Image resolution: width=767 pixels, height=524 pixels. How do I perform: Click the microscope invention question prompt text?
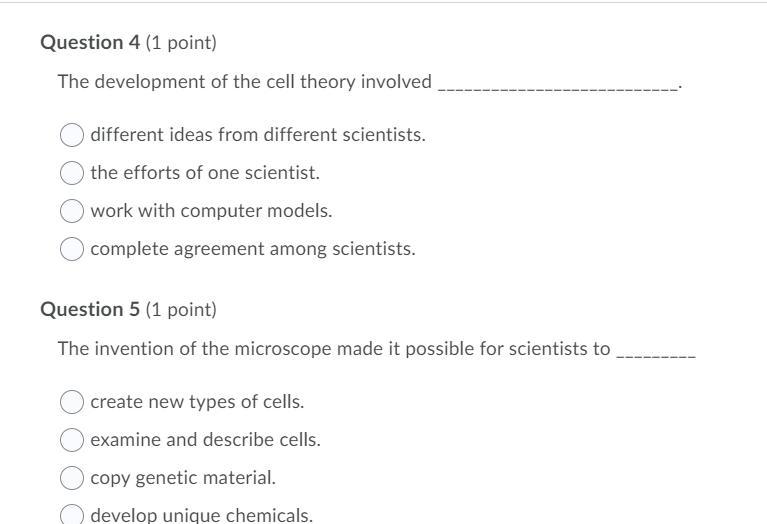tap(333, 349)
